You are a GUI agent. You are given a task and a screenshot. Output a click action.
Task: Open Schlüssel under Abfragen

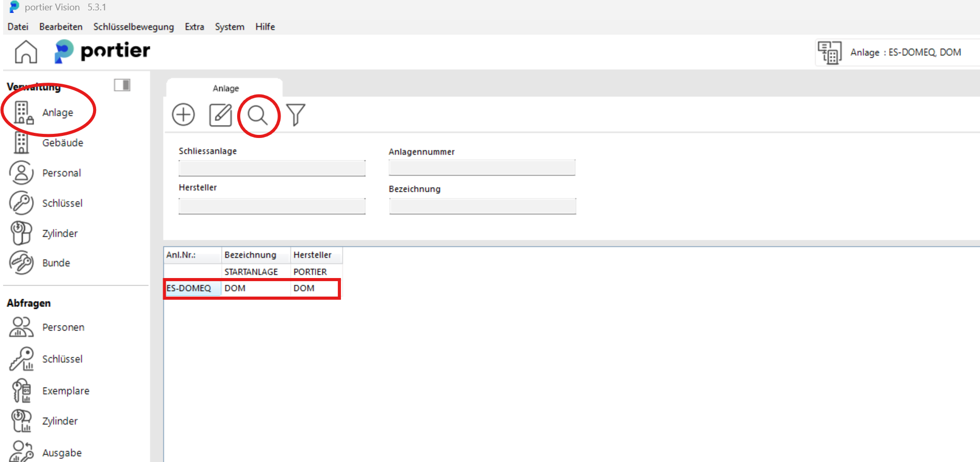click(46, 359)
